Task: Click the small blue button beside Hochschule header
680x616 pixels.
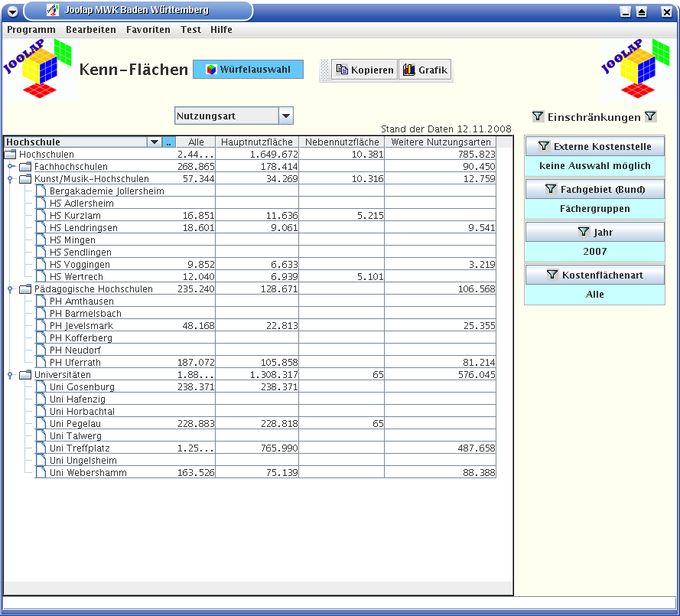Action: tap(169, 142)
